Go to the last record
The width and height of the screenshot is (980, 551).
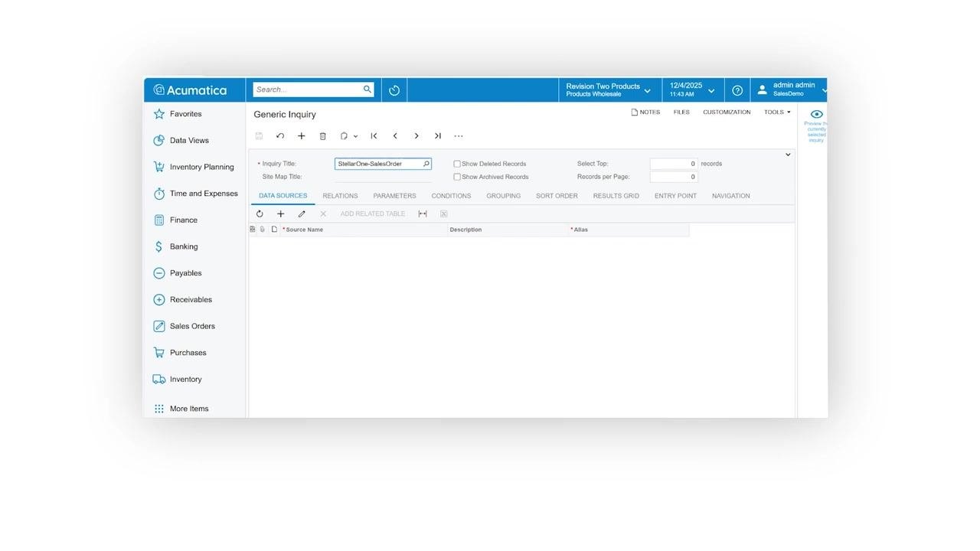[438, 136]
